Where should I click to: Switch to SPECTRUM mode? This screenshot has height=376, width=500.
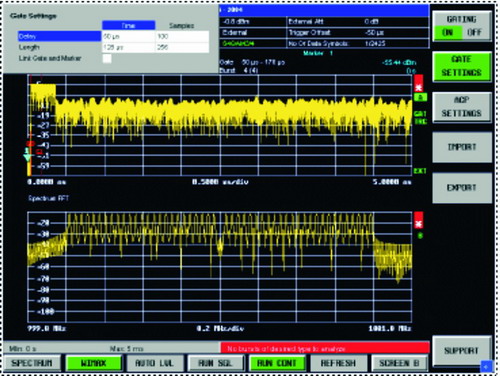pos(32,363)
